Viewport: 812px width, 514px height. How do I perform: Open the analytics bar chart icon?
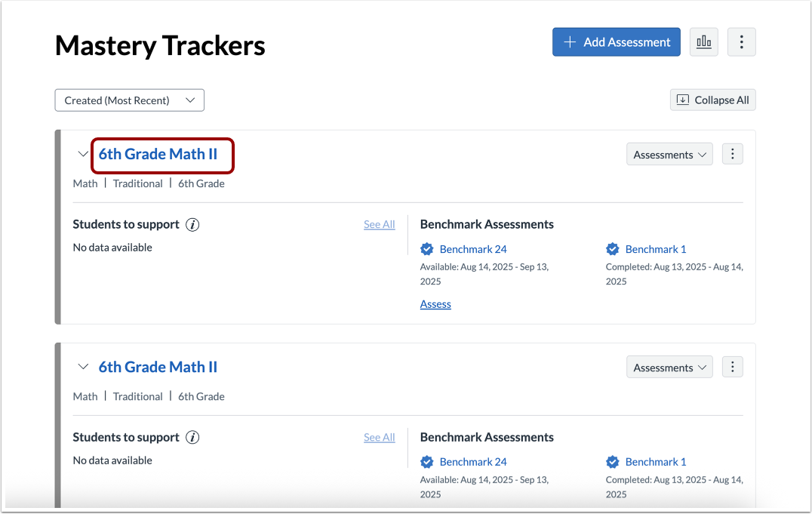click(703, 42)
